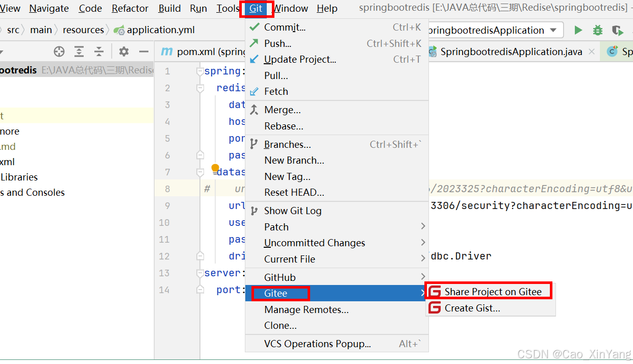Click the Gitee logo beside Share Project on Gitee
Viewport: 633px width, 364px height.
point(435,292)
